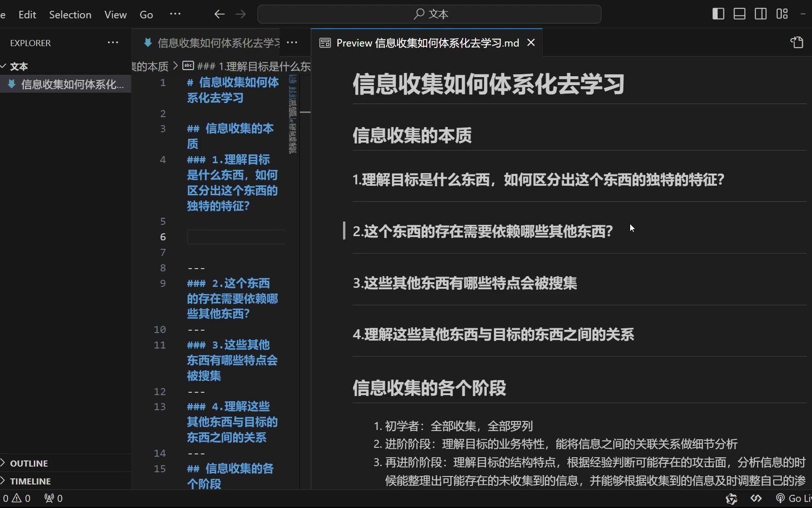Go forward with the right arrow
Screen dimensions: 812x508
click(x=241, y=14)
